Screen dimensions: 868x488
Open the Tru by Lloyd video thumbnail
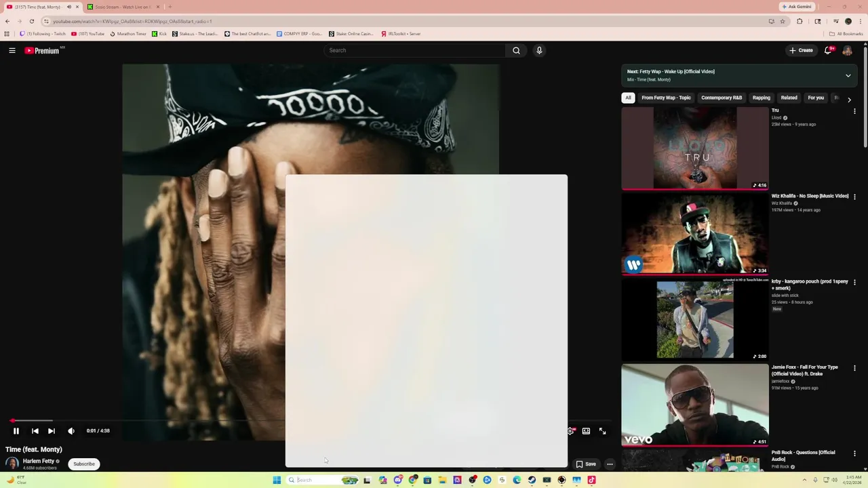click(695, 148)
